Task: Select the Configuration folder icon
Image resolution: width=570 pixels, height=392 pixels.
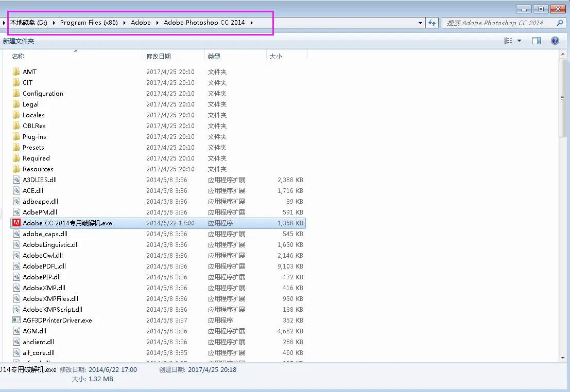Action: (16, 93)
